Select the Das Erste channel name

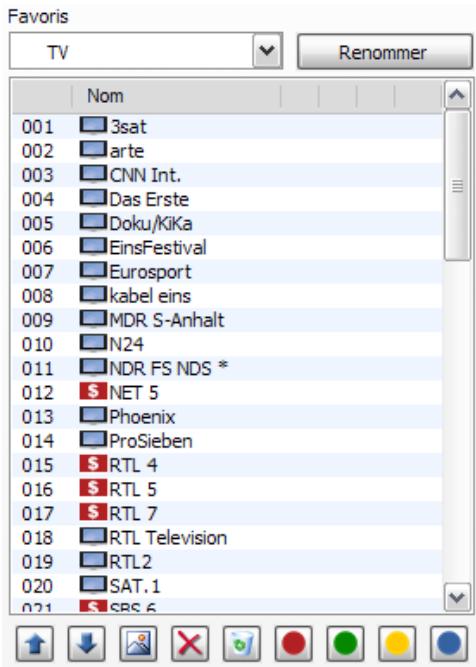[x=149, y=199]
